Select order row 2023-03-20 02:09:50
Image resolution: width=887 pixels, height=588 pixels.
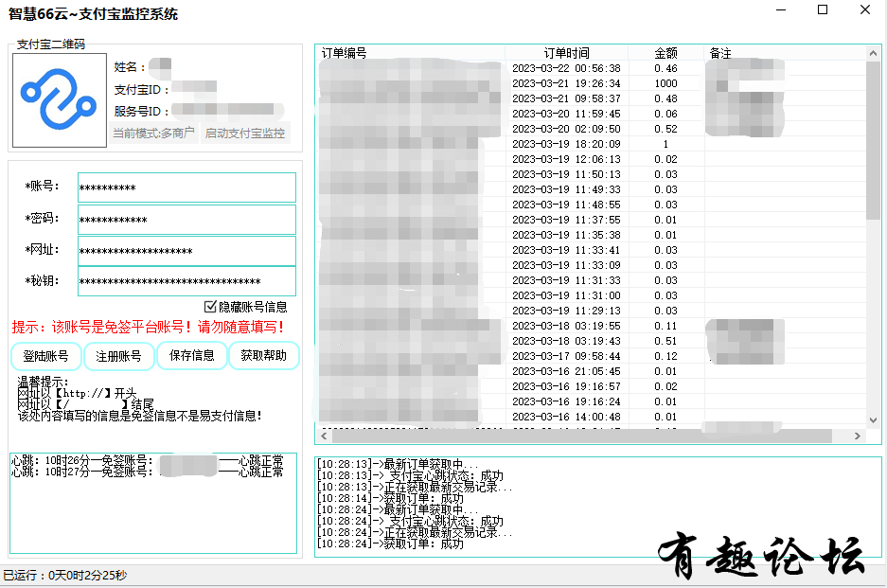[x=591, y=129]
